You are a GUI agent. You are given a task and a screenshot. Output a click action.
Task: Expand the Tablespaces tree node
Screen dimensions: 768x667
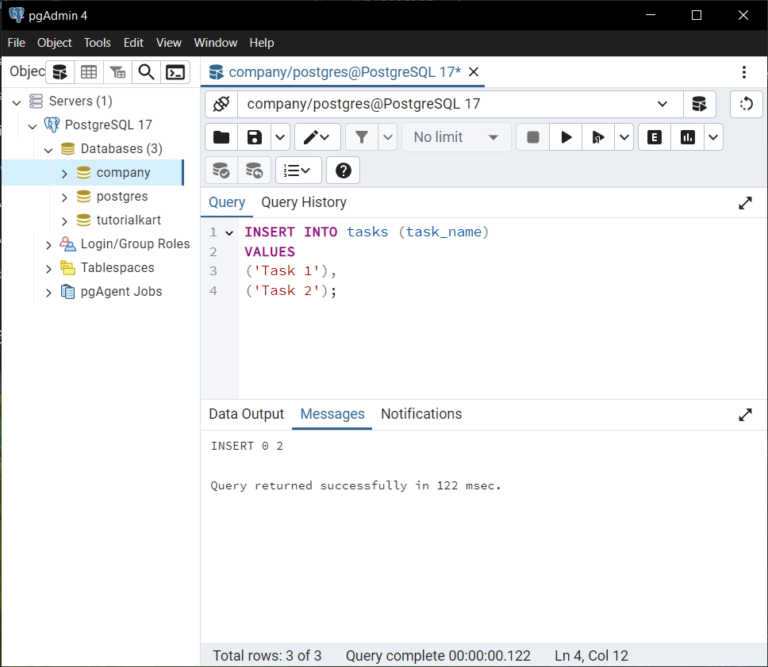(49, 268)
